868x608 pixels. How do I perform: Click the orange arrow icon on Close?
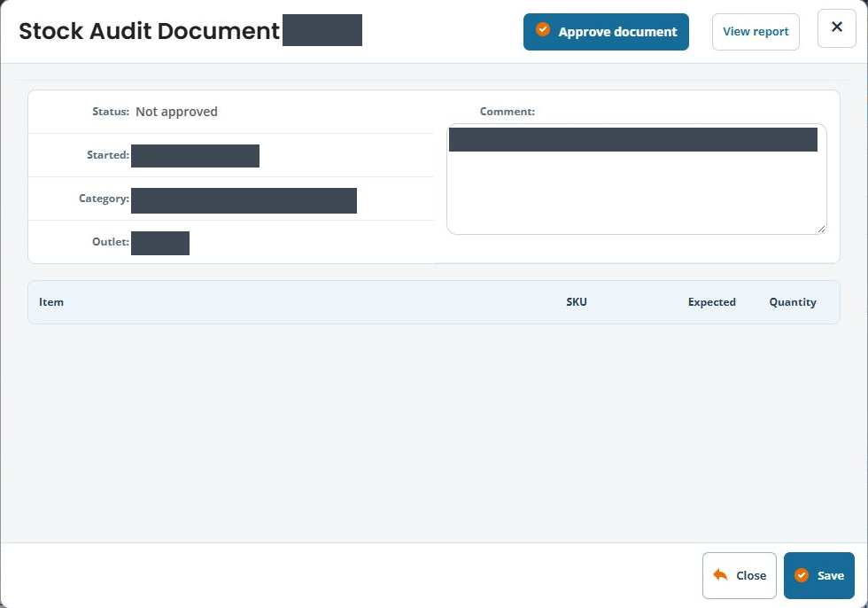(719, 575)
